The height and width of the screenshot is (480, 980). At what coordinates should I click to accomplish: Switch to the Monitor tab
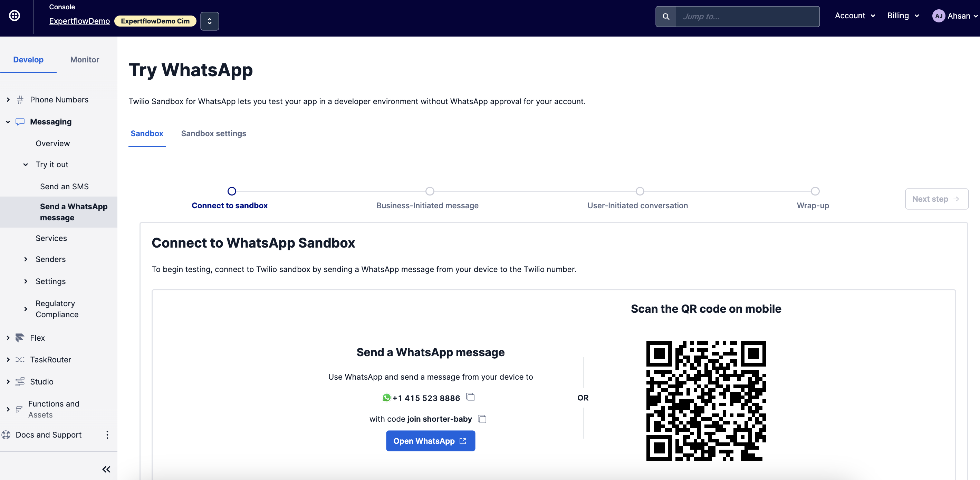[x=85, y=60]
